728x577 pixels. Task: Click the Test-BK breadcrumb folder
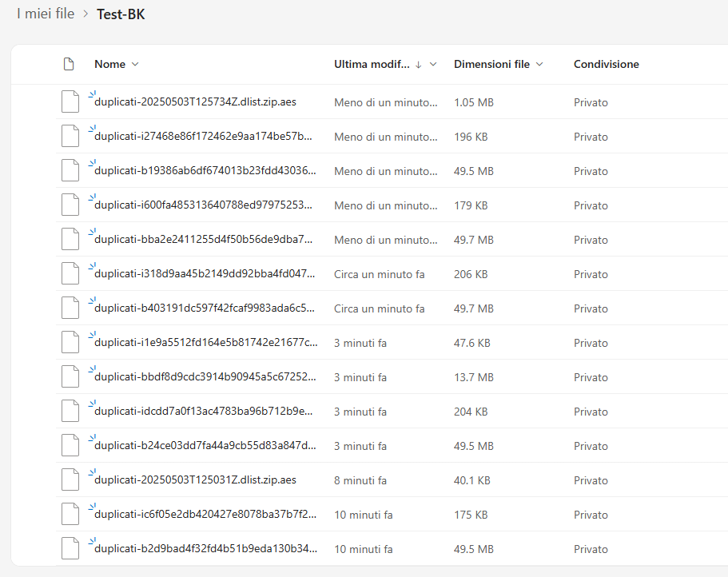pyautogui.click(x=121, y=14)
